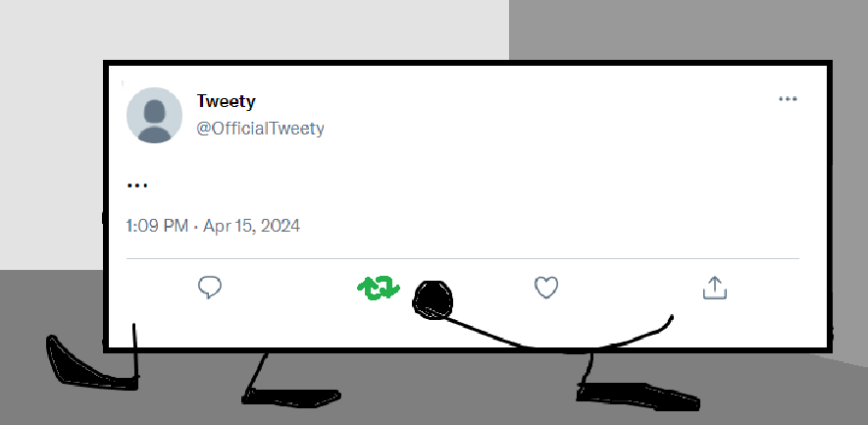Click the green retweet icon
Screen dimensions: 868x425
point(378,288)
